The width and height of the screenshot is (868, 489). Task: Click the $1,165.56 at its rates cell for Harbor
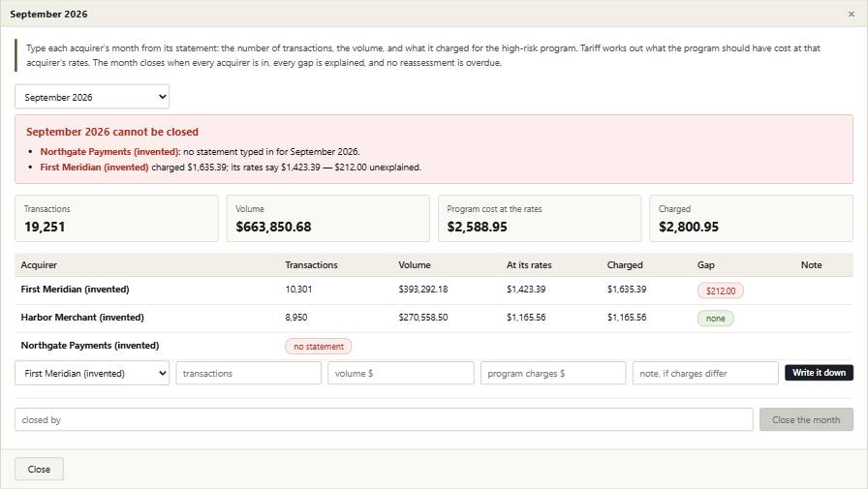coord(526,317)
